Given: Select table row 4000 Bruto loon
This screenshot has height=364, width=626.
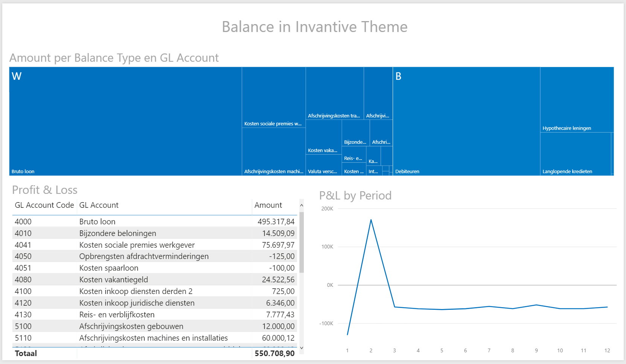Looking at the screenshot, I should click(155, 221).
